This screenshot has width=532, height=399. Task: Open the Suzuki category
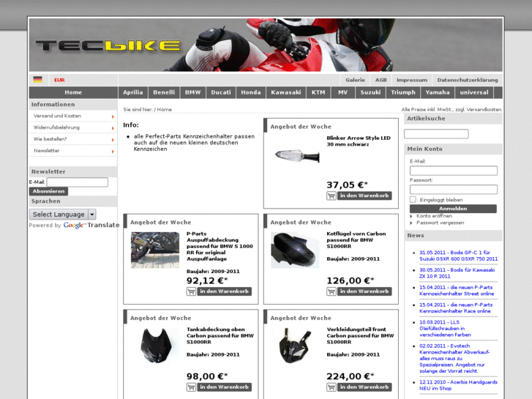370,92
